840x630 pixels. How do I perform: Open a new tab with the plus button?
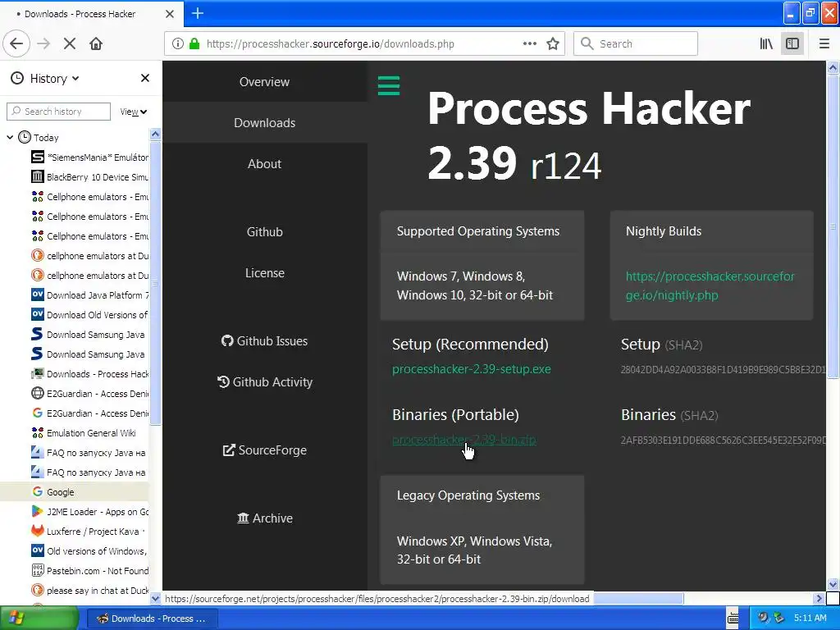click(x=197, y=13)
